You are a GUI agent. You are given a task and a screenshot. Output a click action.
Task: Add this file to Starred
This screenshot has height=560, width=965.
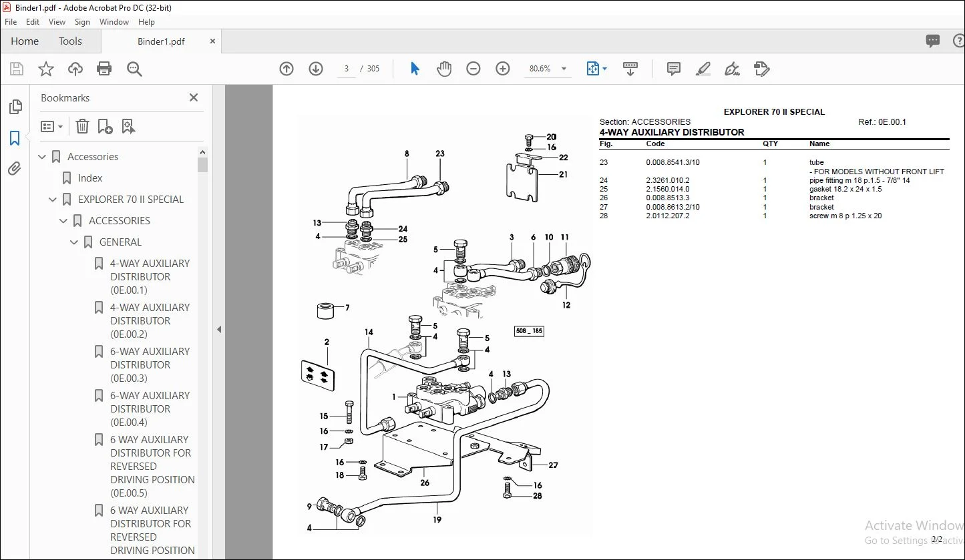(46, 69)
